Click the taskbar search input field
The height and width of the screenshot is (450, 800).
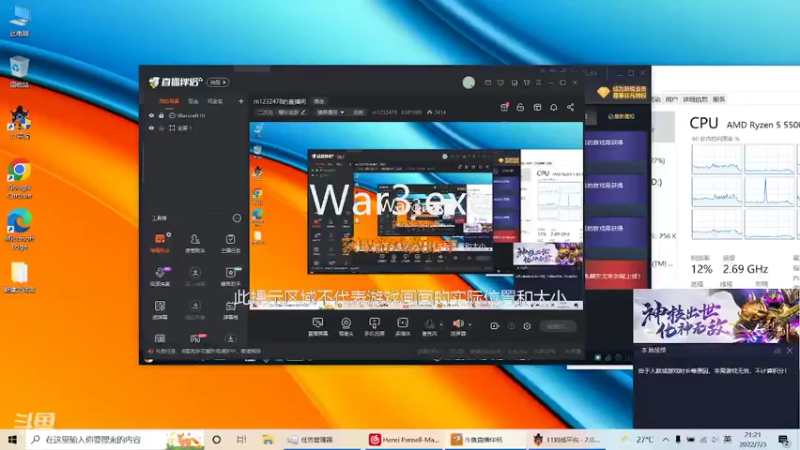pos(115,439)
